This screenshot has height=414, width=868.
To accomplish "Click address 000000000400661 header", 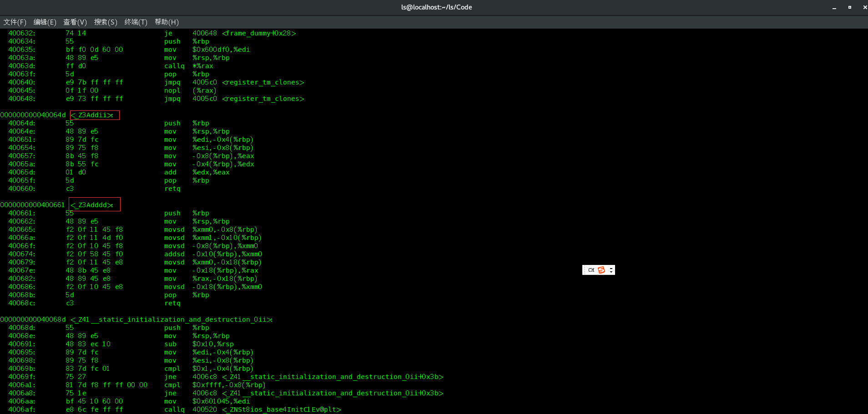I will click(33, 205).
